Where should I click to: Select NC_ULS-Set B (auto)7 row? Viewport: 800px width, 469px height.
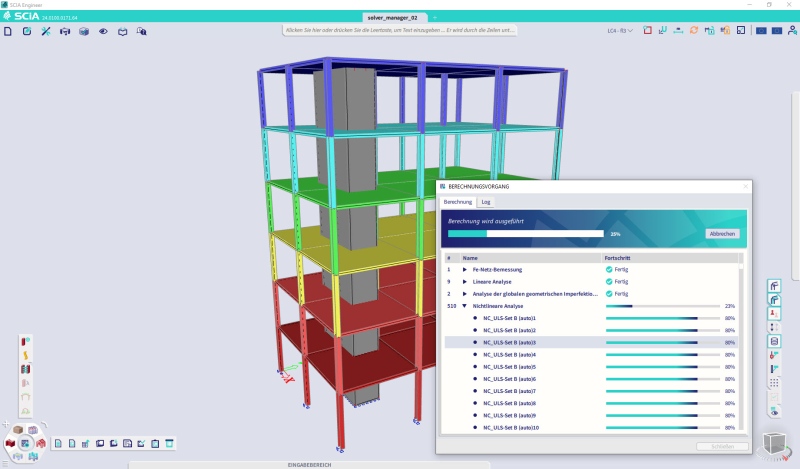point(591,391)
